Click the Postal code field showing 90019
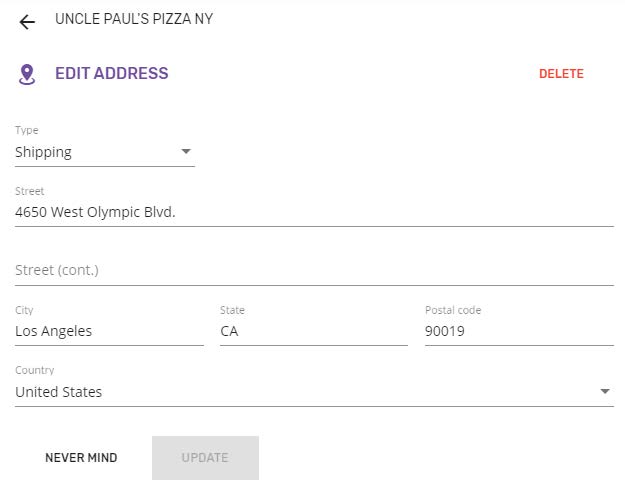 pyautogui.click(x=519, y=332)
